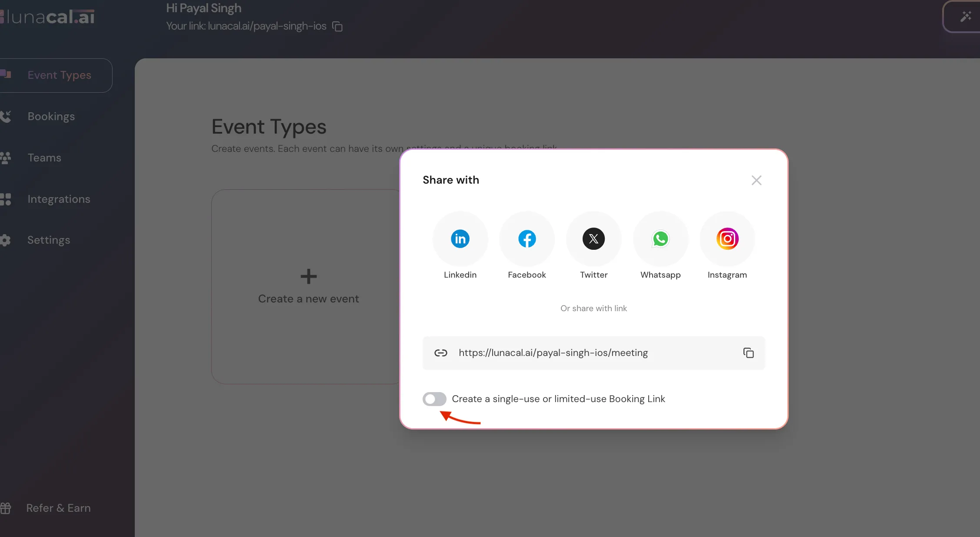Viewport: 980px width, 537px height.
Task: Open Refer & Earn link
Action: [x=58, y=508]
